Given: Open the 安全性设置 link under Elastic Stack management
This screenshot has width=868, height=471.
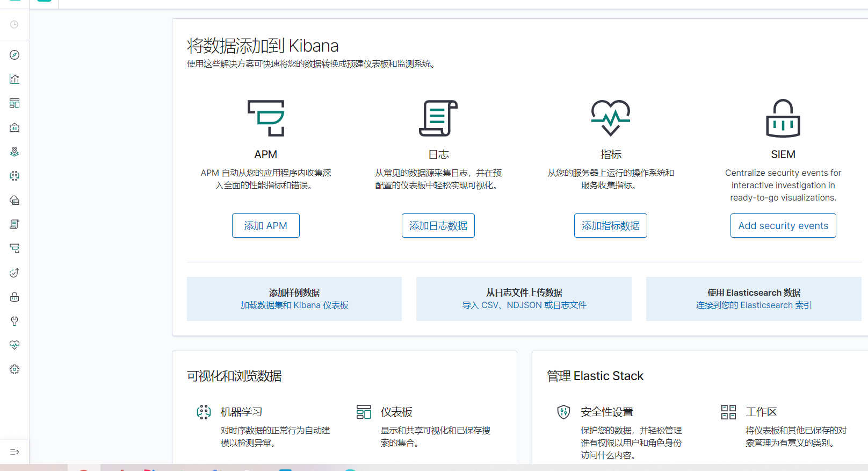Looking at the screenshot, I should coord(606,412).
